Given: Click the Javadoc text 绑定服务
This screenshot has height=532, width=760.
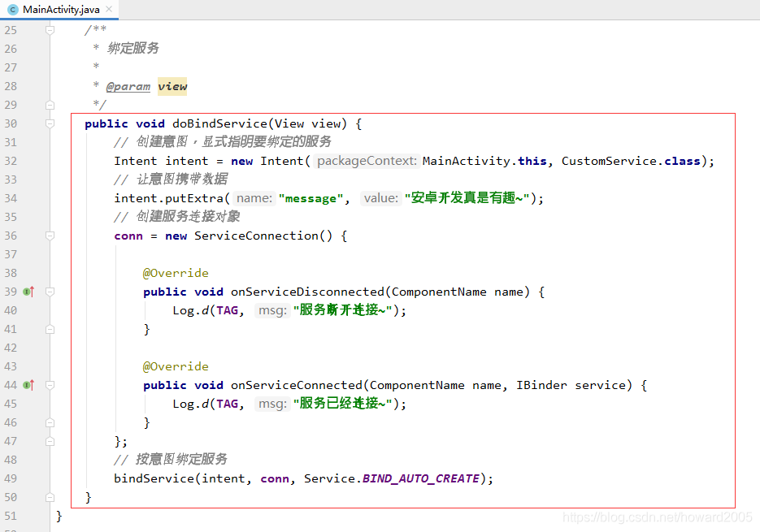Looking at the screenshot, I should [132, 49].
